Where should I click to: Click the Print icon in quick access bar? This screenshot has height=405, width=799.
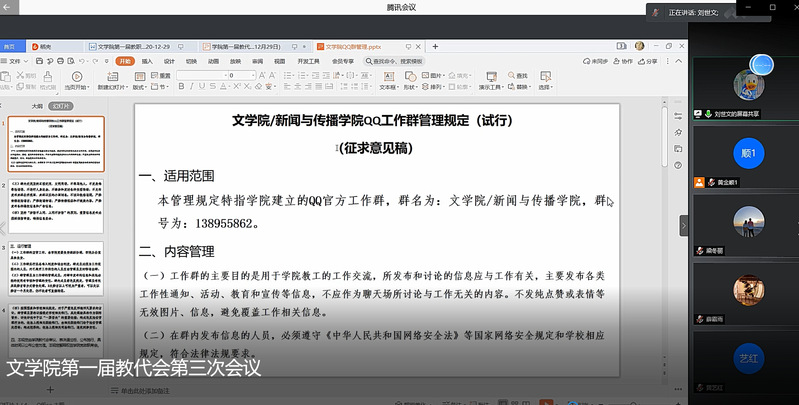(60, 61)
